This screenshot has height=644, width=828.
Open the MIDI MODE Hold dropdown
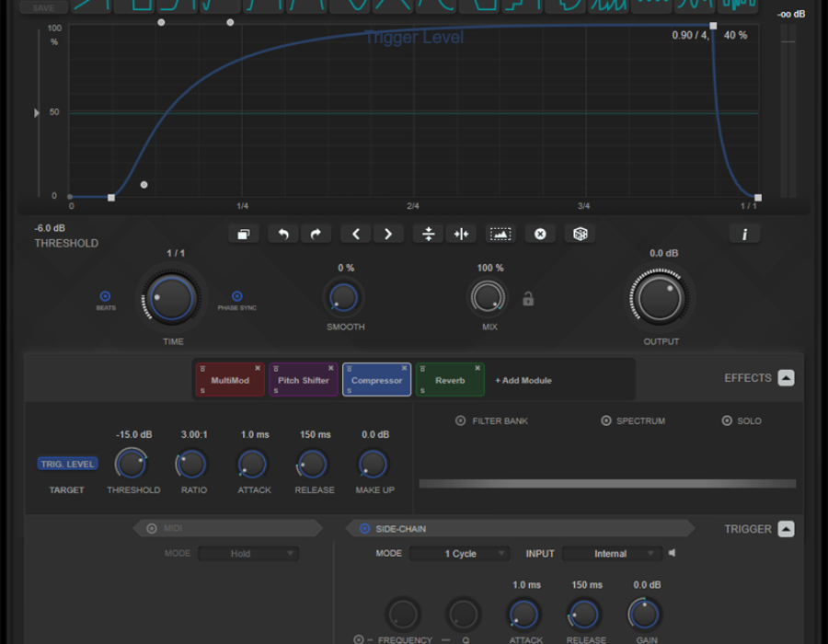(248, 553)
